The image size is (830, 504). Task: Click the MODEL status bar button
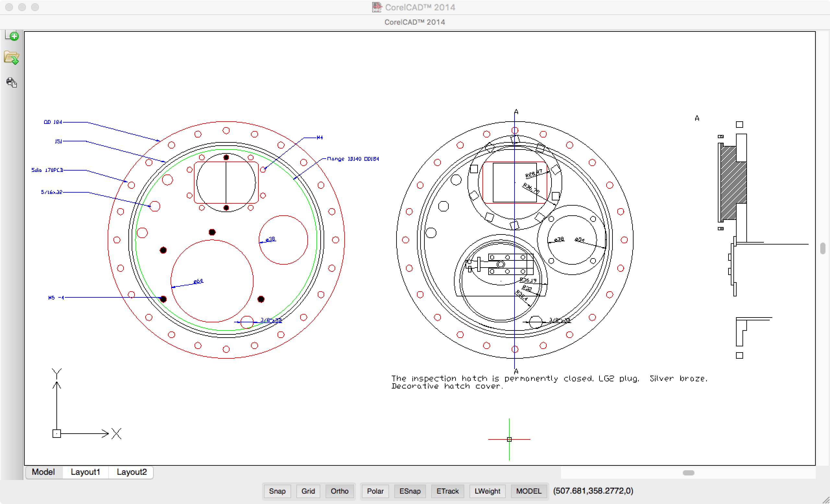pyautogui.click(x=528, y=491)
